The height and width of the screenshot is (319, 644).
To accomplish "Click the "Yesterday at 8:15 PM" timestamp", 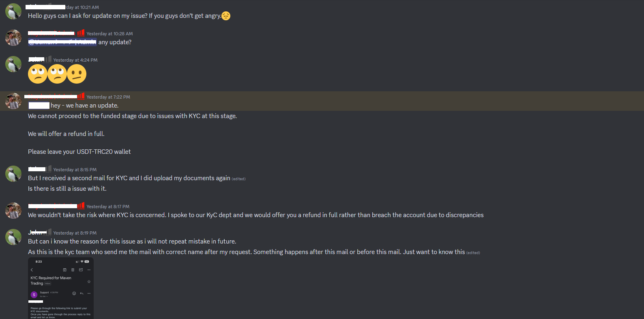I will (x=75, y=170).
